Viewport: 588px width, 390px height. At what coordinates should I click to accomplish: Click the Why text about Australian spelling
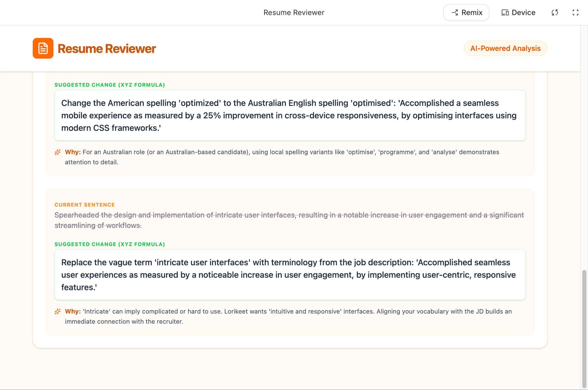(x=282, y=157)
